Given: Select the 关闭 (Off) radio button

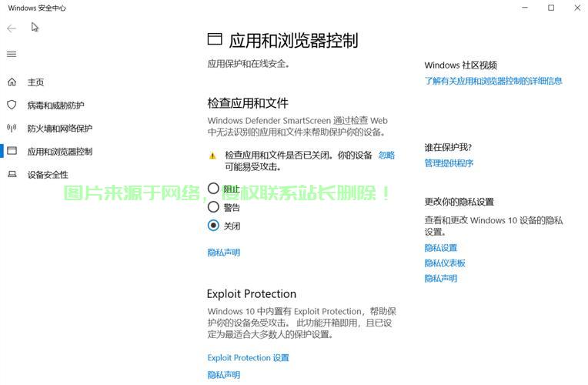Looking at the screenshot, I should pyautogui.click(x=213, y=226).
